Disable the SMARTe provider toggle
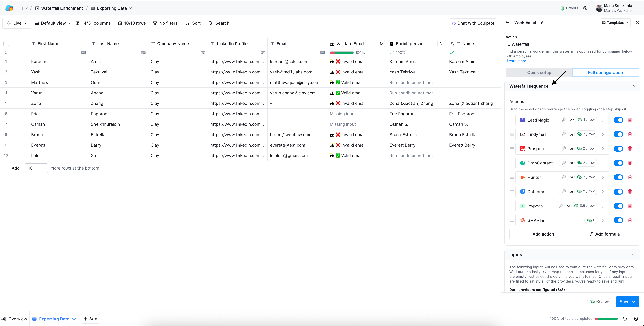 pyautogui.click(x=618, y=220)
